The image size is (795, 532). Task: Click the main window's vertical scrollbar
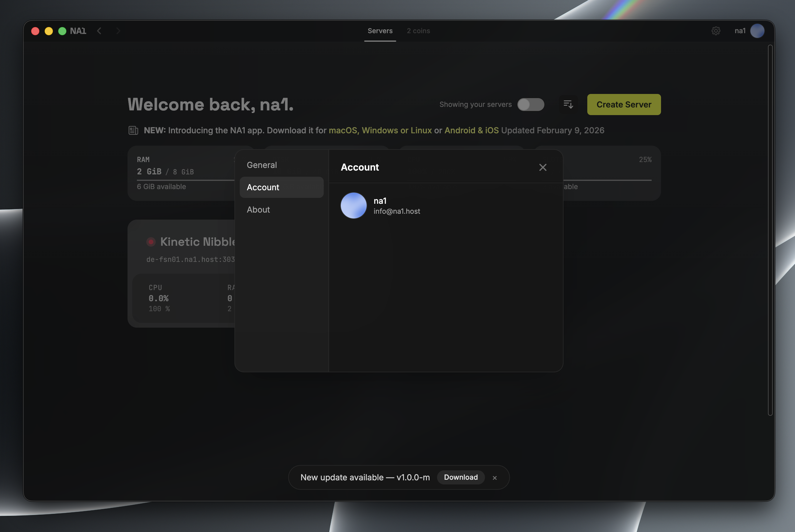[x=770, y=230]
